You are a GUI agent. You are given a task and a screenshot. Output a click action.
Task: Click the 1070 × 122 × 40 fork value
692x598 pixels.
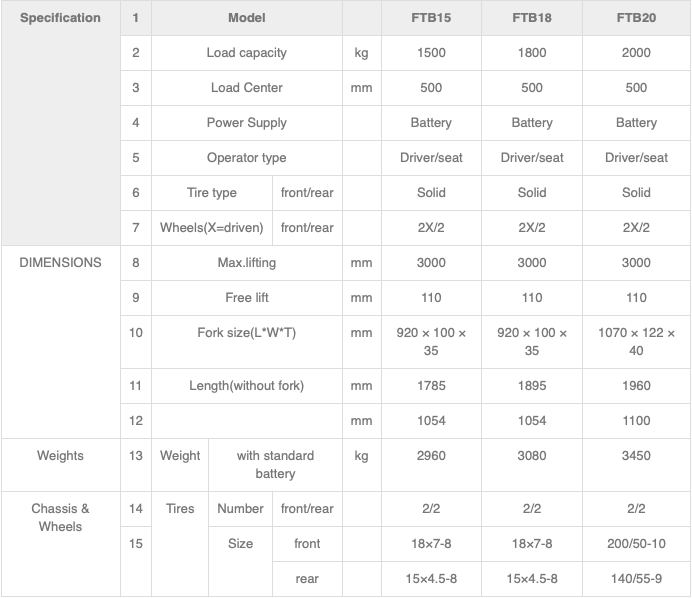pyautogui.click(x=636, y=342)
